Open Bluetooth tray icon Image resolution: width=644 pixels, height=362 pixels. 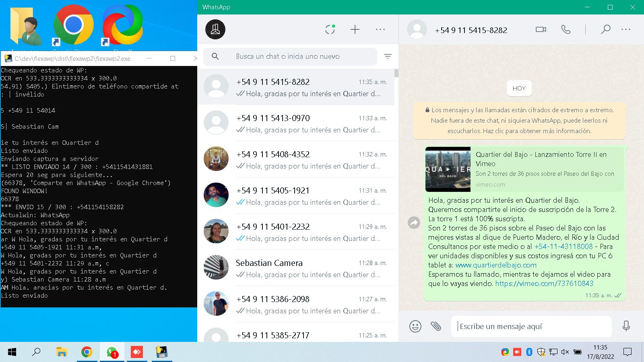pos(529,352)
